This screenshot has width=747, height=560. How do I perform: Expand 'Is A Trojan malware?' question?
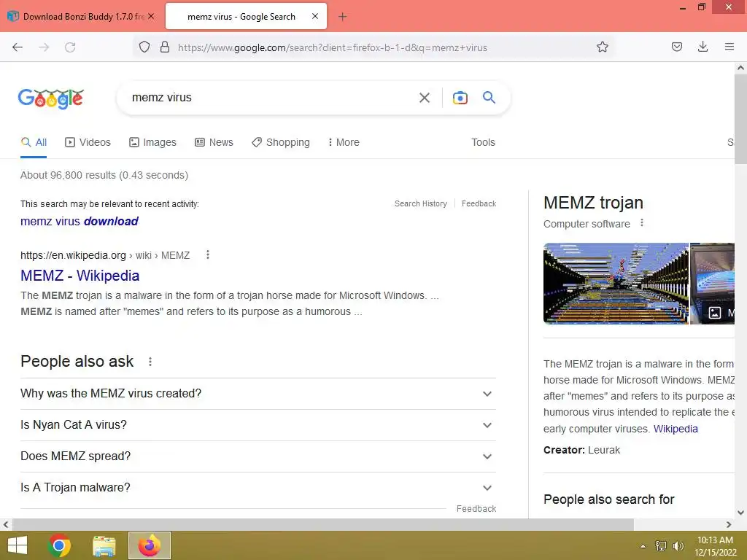258,488
